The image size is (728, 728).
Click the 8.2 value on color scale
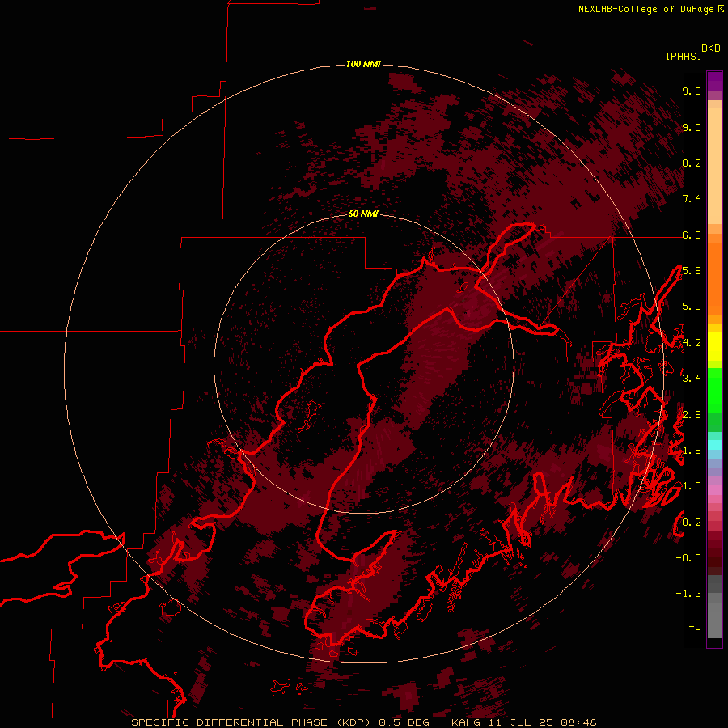tap(692, 163)
